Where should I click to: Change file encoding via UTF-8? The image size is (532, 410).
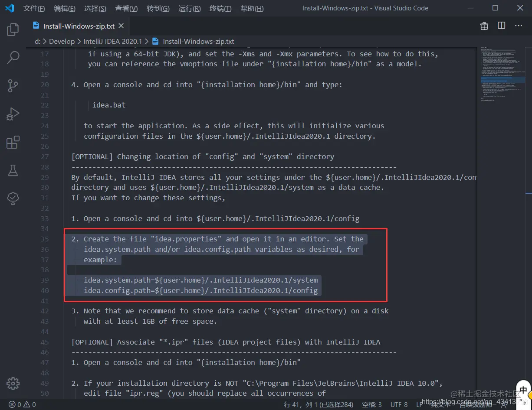tap(399, 404)
